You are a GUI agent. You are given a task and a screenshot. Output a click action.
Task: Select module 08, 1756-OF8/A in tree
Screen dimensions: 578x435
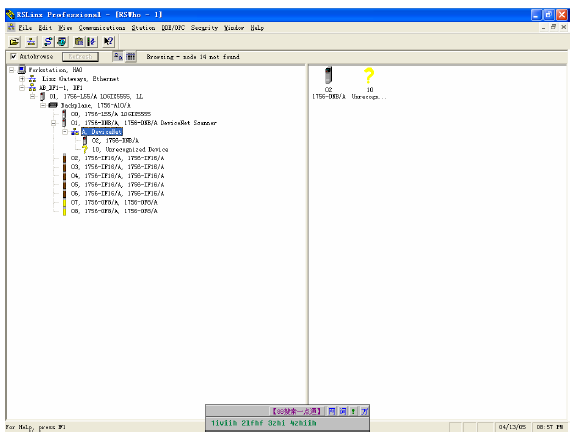click(x=114, y=211)
